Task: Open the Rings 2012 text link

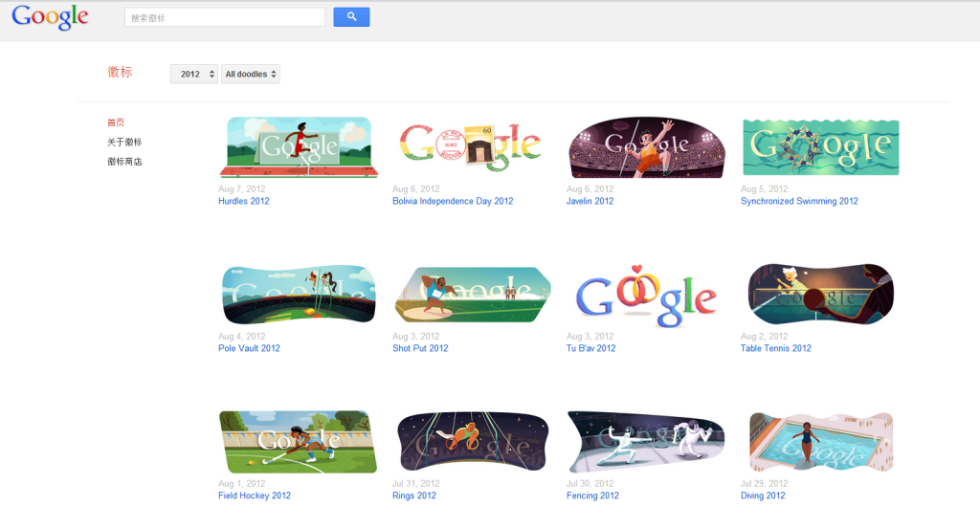Action: pos(414,495)
